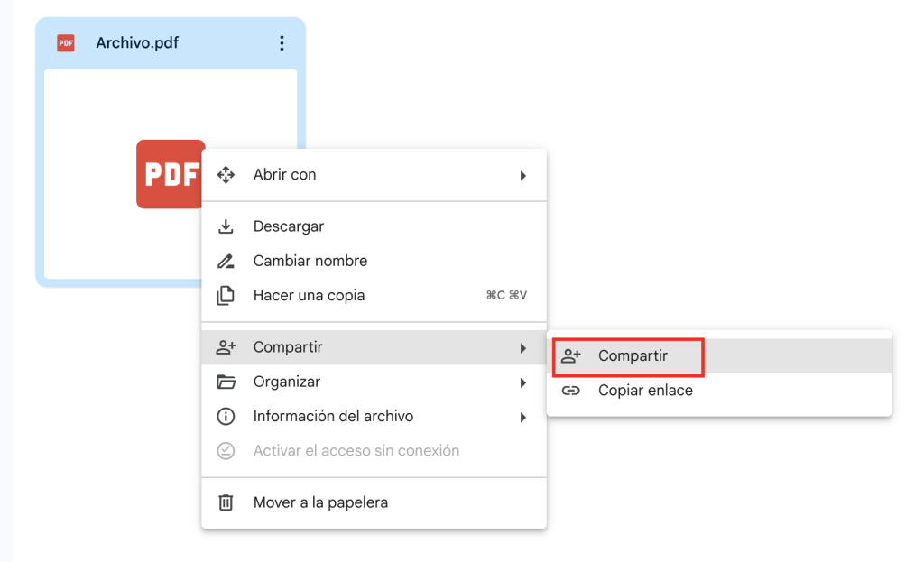Expand the Abrir con submenu arrow

522,176
